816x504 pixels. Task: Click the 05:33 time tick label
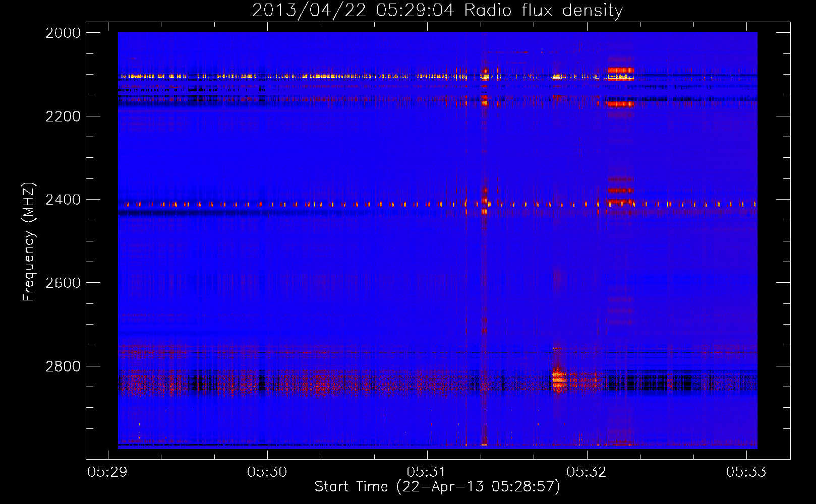click(746, 472)
